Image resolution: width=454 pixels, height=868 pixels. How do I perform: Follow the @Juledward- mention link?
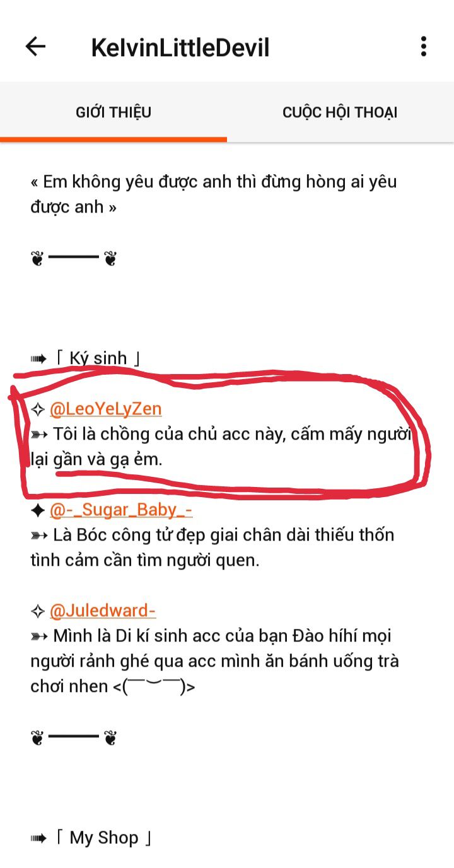click(103, 611)
